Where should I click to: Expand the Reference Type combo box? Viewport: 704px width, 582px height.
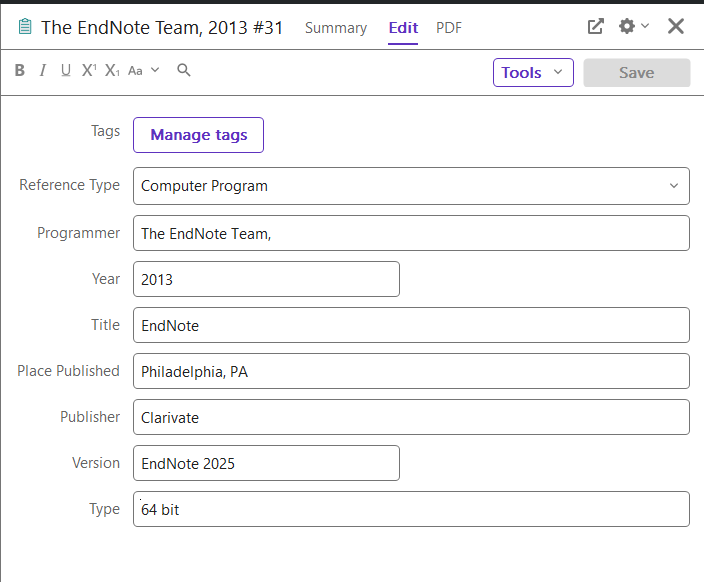(x=411, y=186)
